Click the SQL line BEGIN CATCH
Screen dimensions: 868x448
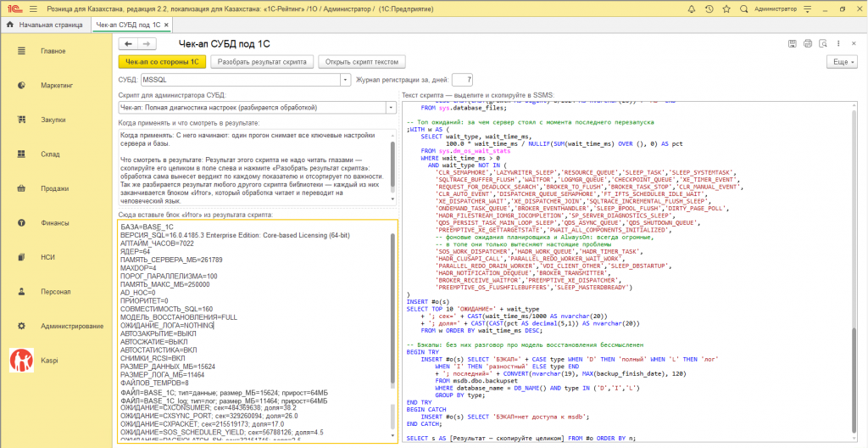tap(426, 409)
